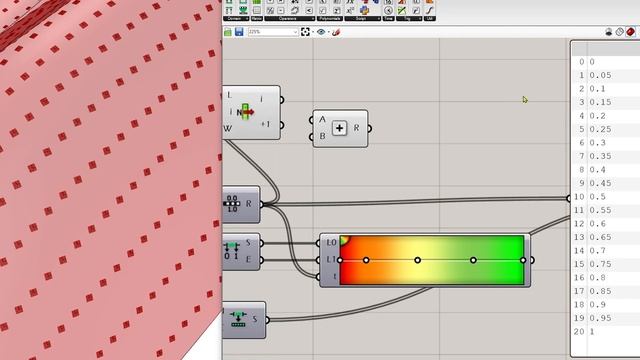Click the Zoom Extents canvas icon
640x360 pixels.
pyautogui.click(x=305, y=32)
